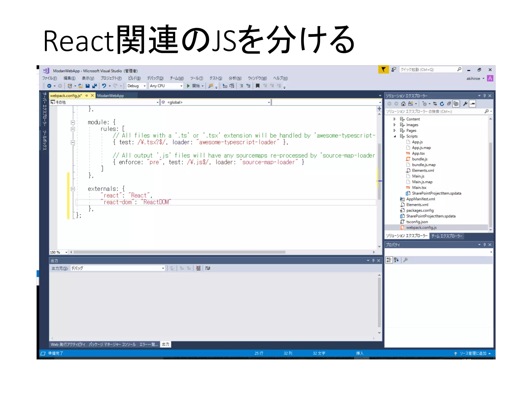This screenshot has width=532, height=399.
Task: Toggle pin on webpack.config.js tab
Action: pyautogui.click(x=87, y=96)
